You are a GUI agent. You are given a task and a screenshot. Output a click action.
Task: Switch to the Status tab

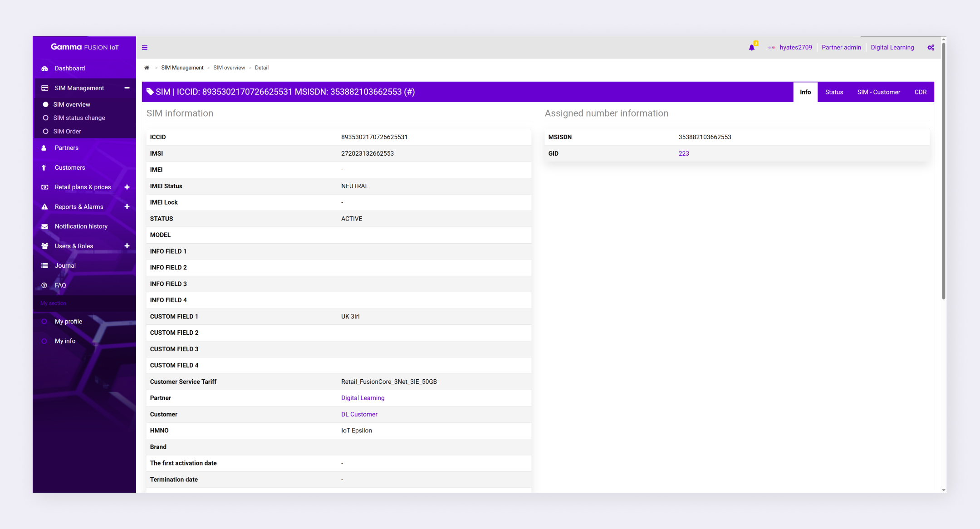[x=834, y=92]
